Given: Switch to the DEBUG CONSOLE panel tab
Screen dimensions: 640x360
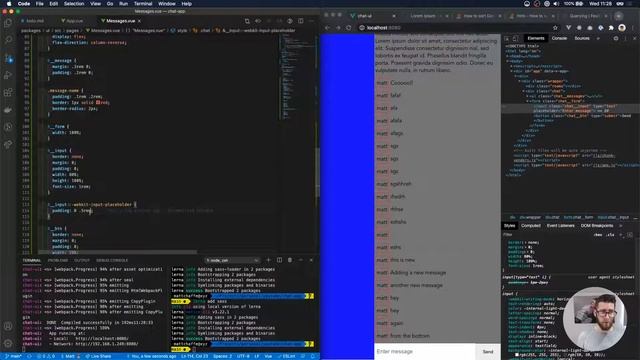Looking at the screenshot, I should (112, 260).
